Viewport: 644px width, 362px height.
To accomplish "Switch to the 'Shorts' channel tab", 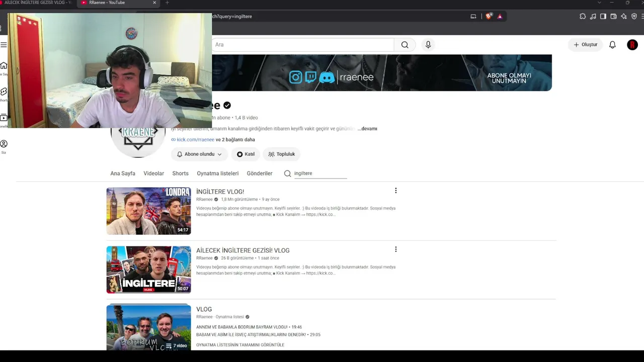I will point(180,173).
